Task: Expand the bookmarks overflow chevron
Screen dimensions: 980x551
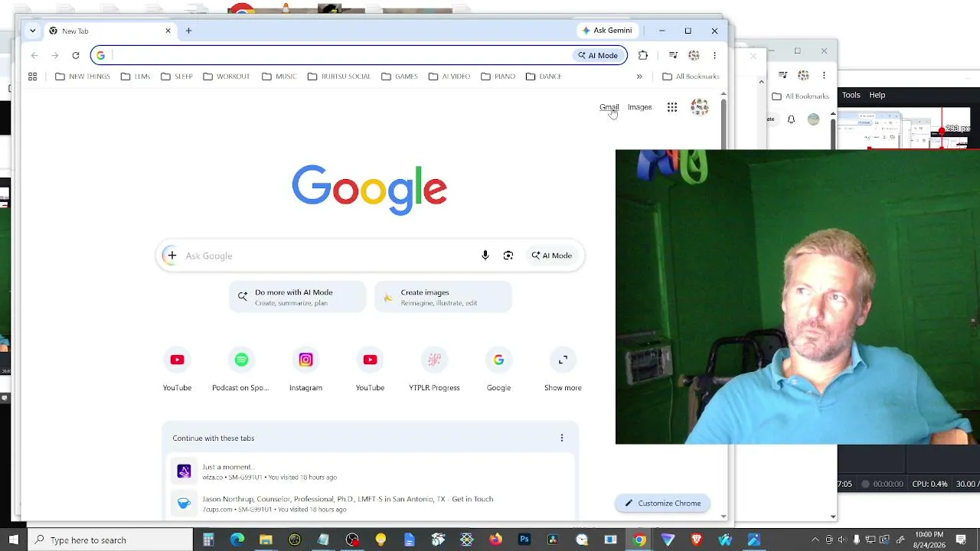Action: pyautogui.click(x=639, y=77)
